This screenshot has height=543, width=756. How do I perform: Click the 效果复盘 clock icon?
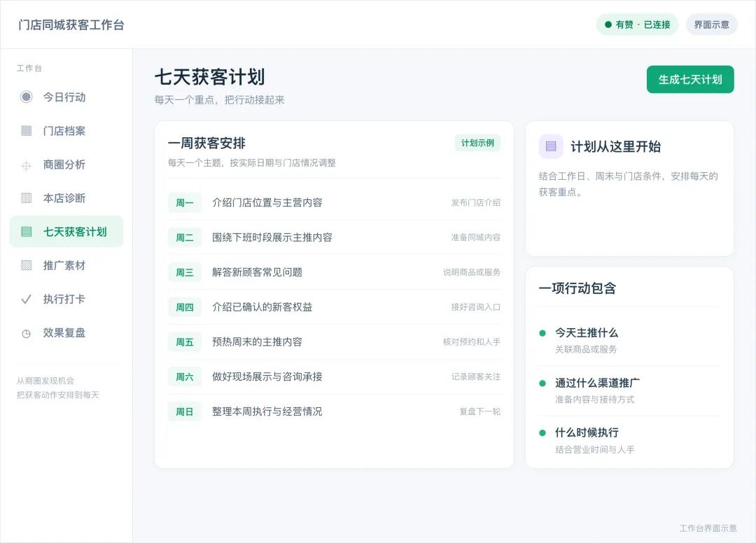click(27, 333)
